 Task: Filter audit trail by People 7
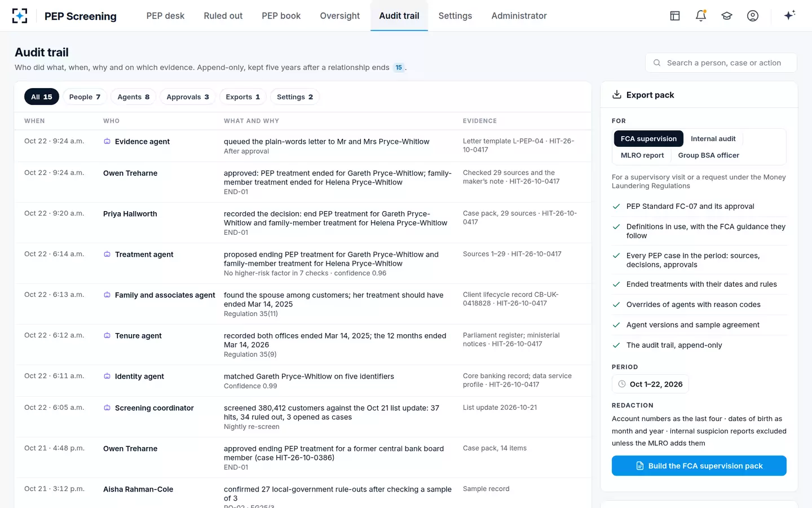coord(85,97)
